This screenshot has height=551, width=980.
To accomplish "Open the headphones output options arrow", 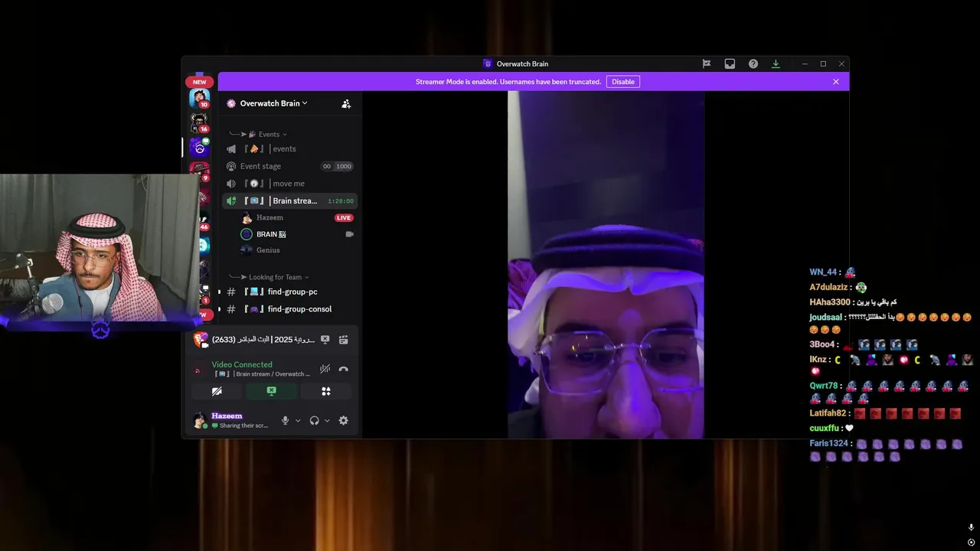I will tap(327, 421).
